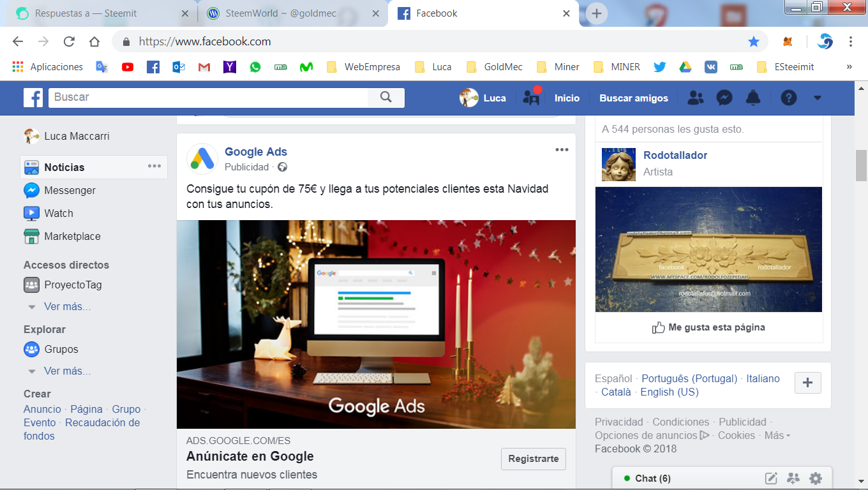Open the Outlook bookmark

[179, 67]
